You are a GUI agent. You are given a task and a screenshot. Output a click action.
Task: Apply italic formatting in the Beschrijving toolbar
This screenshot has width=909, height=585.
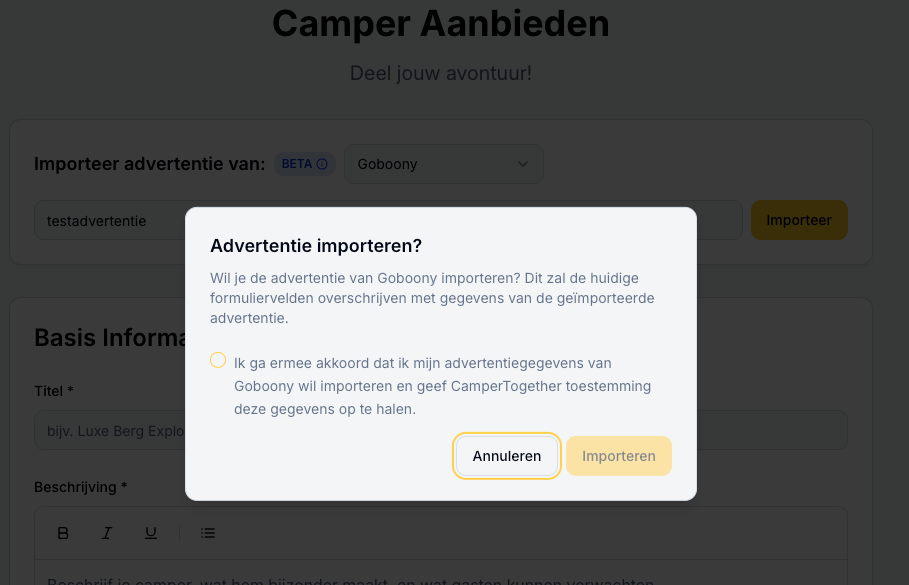[x=107, y=533]
